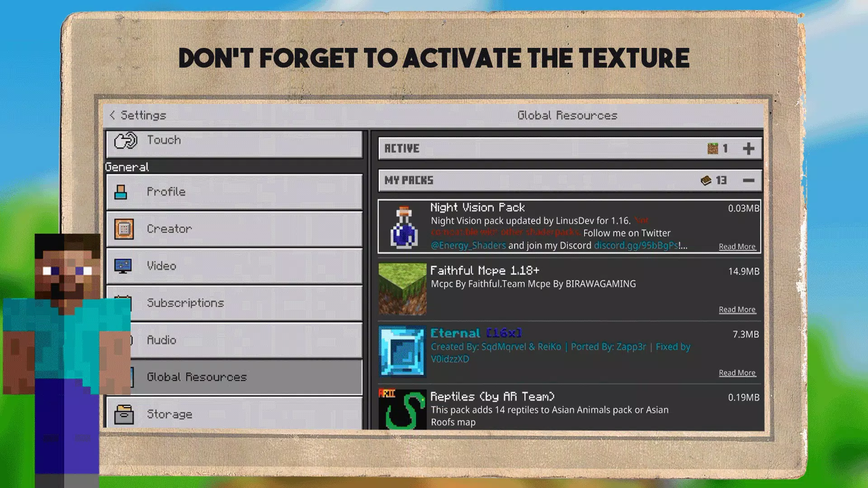Click the Storage settings icon
The image size is (868, 488).
pyautogui.click(x=124, y=413)
